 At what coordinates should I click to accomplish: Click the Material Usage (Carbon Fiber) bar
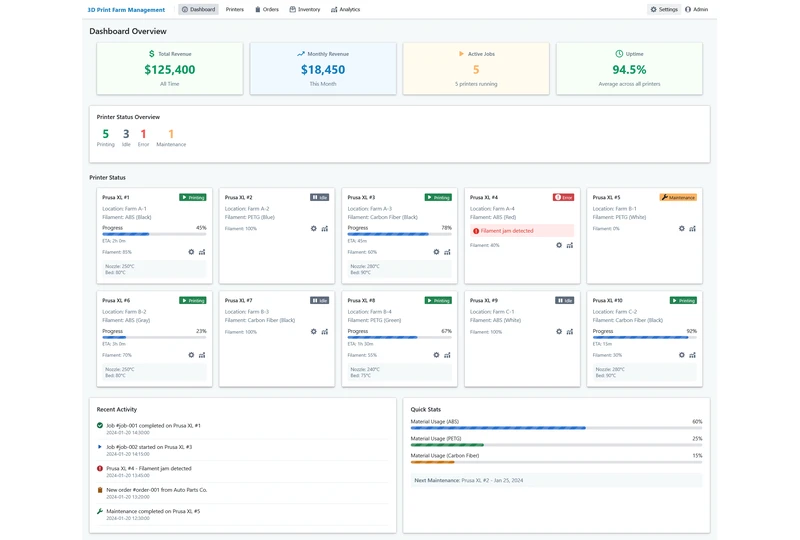(x=556, y=462)
